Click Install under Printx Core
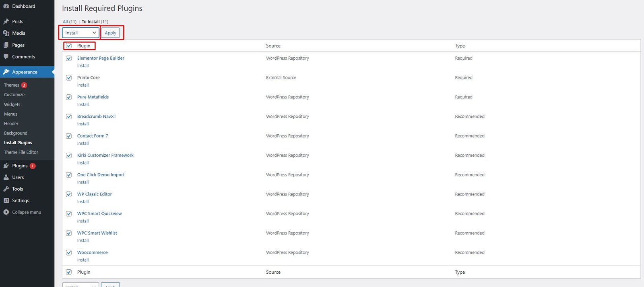644x287 pixels. point(83,85)
